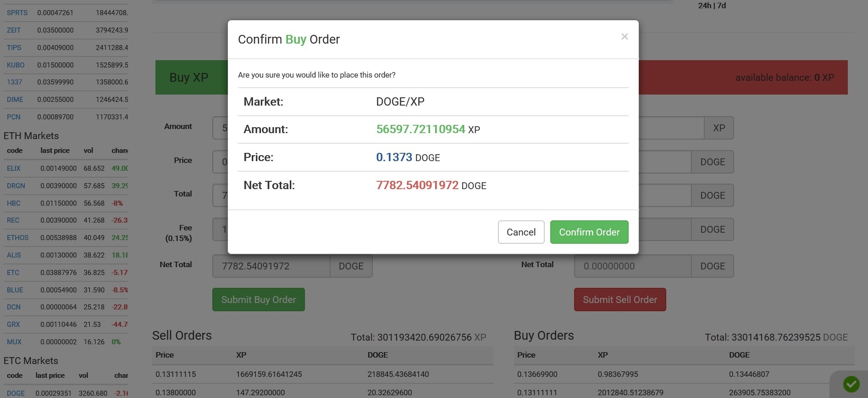Open the ELIX market in ETH Markets

(14, 168)
